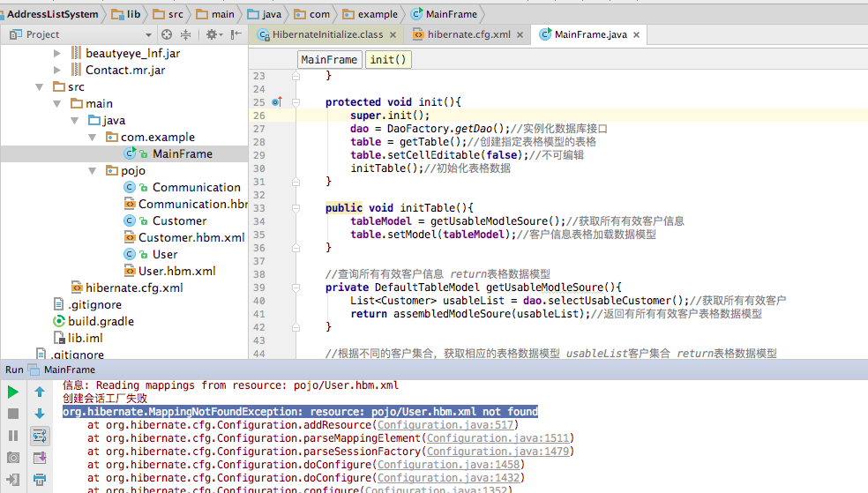Viewport: 868px width, 493px height.
Task: Click the scroll to end icon
Action: click(40, 458)
